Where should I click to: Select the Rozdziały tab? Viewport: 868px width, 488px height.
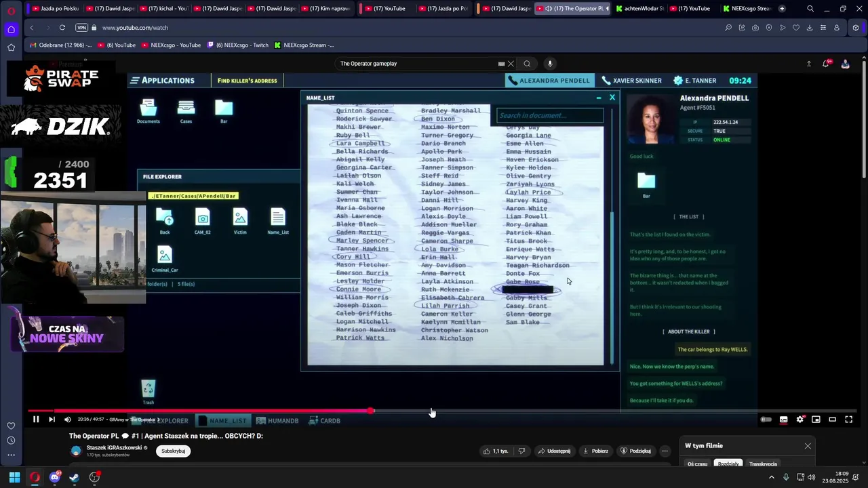click(728, 464)
